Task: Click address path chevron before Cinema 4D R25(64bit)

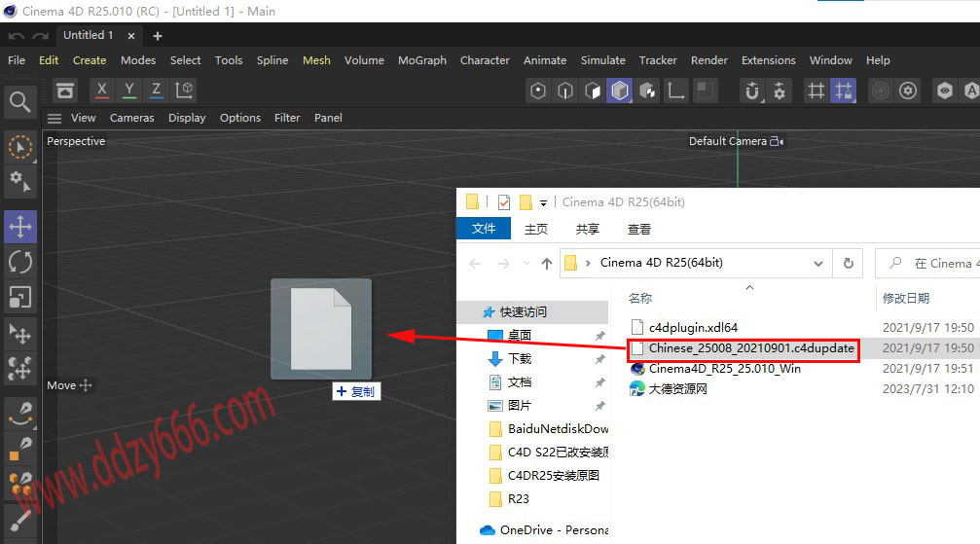Action: point(588,264)
